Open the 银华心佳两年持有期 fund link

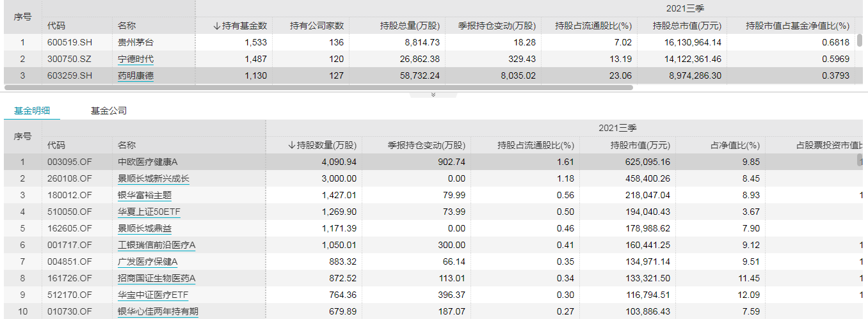pos(158,311)
